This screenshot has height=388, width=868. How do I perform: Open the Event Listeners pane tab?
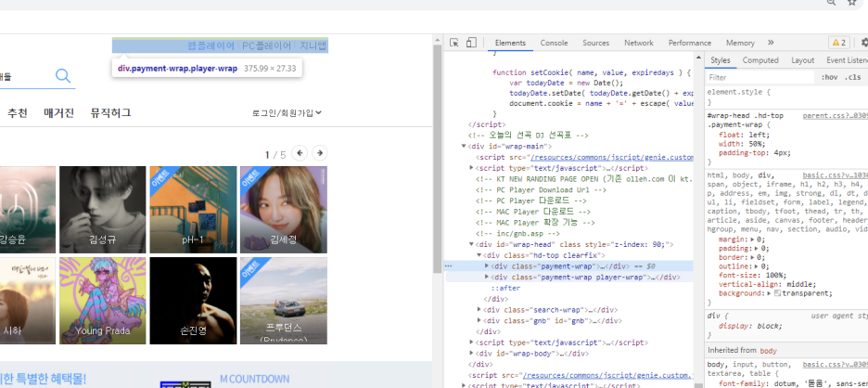847,59
